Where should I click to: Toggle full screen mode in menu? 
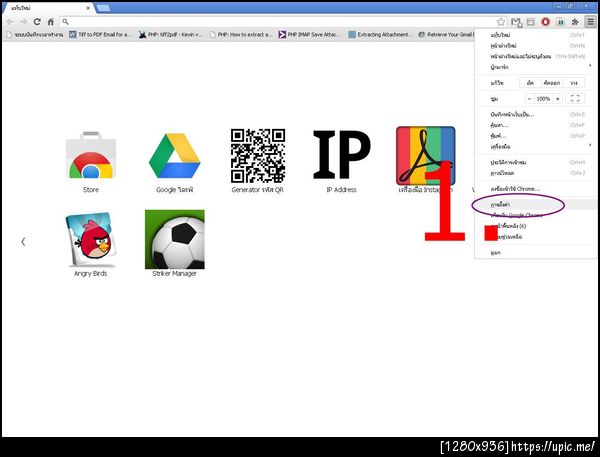point(575,99)
